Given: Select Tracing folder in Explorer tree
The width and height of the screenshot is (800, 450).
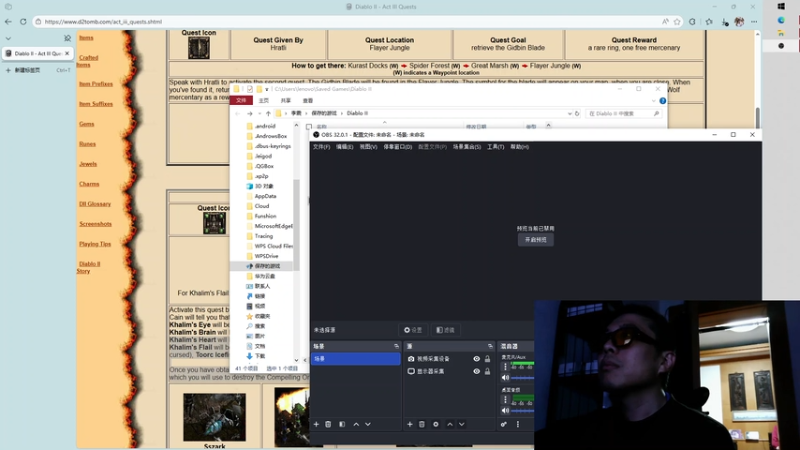Looking at the screenshot, I should point(264,236).
